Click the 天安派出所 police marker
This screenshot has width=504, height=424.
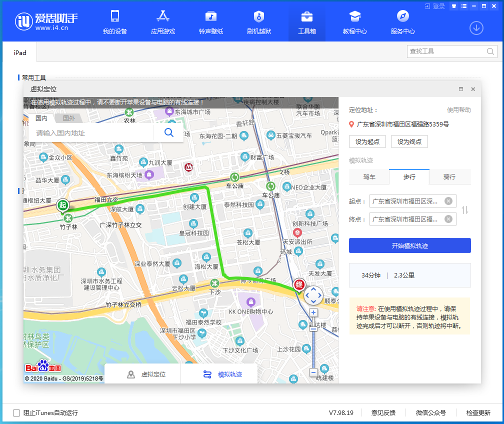(297, 232)
